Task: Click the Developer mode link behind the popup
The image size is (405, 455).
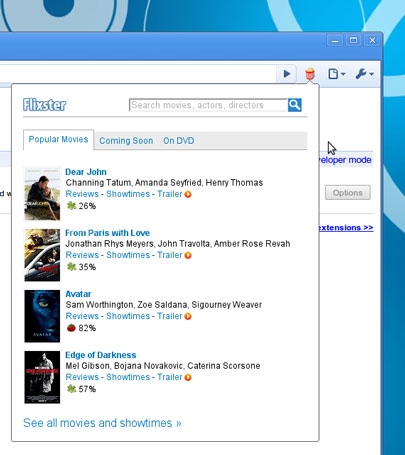Action: [x=345, y=160]
